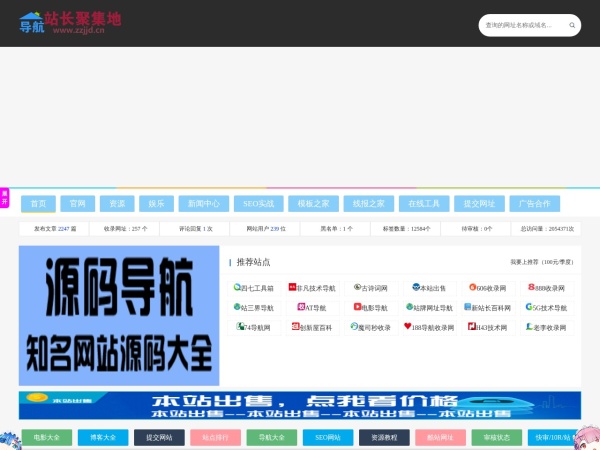Click the pink button left of 审核状态
Viewport: 600px width, 450px height.
pos(440,437)
